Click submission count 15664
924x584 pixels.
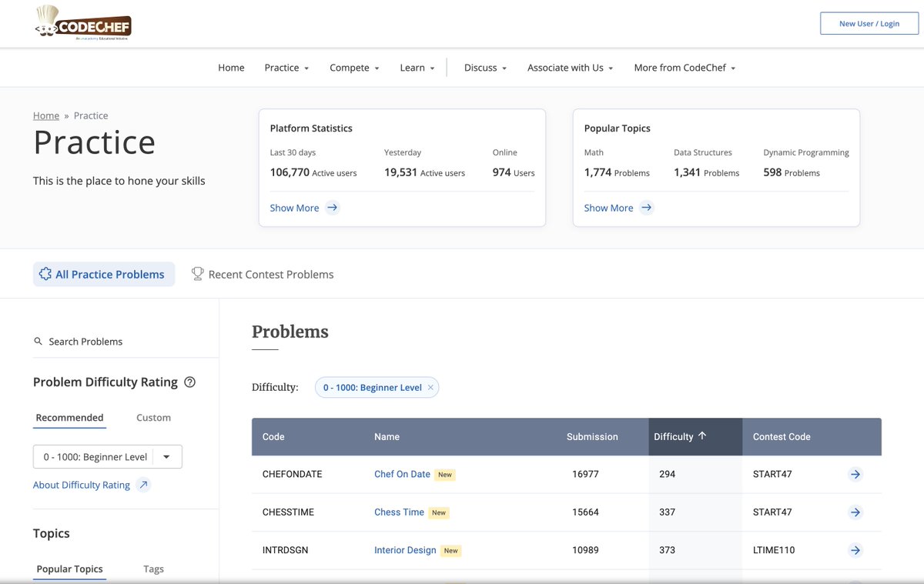click(585, 512)
